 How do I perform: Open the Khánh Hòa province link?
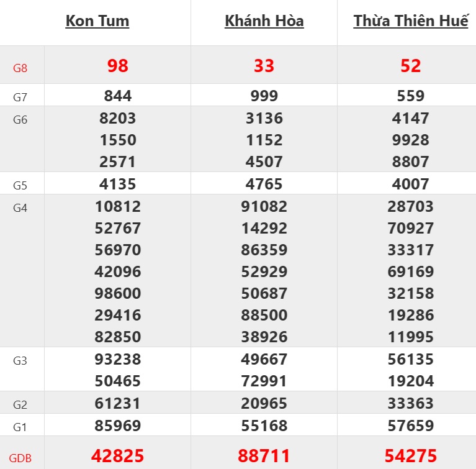coord(264,20)
